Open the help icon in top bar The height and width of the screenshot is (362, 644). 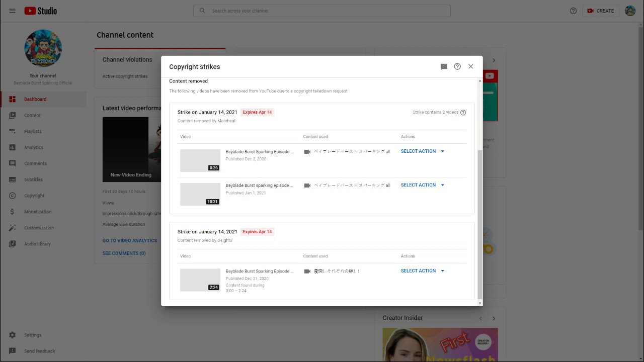tap(573, 11)
